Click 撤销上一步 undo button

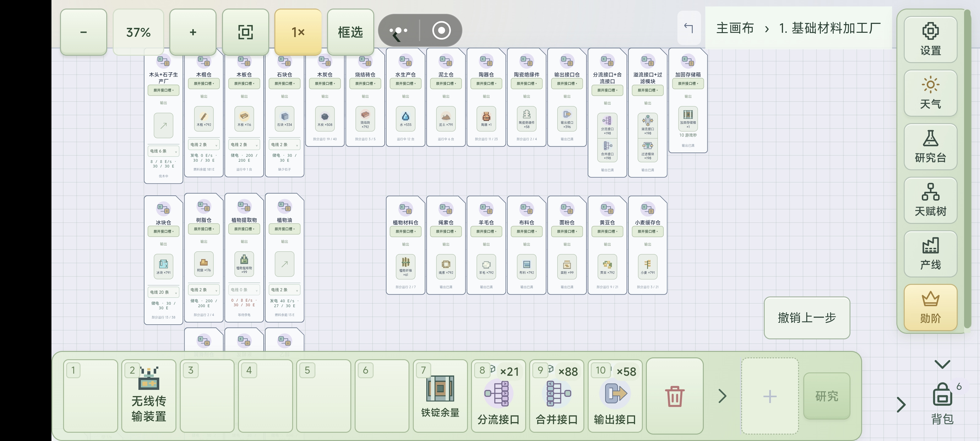tap(807, 318)
